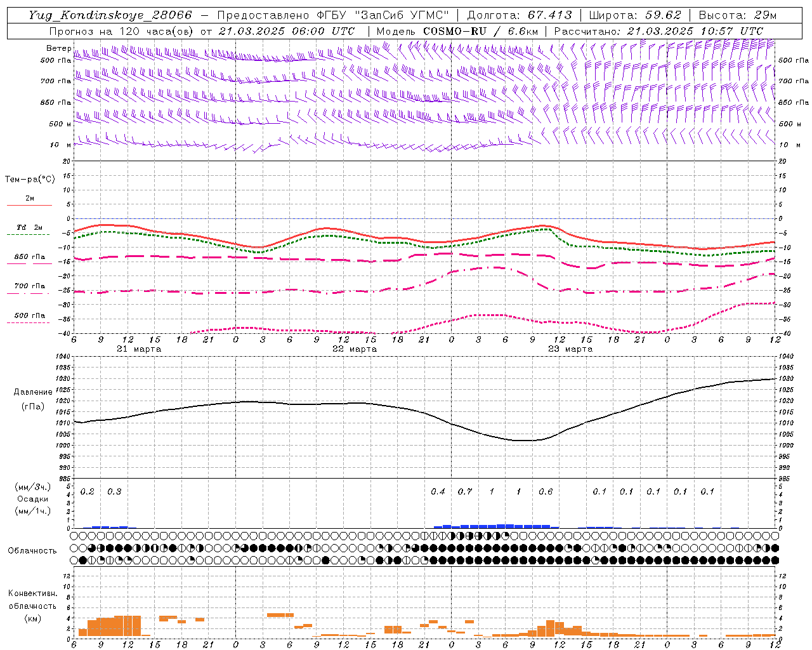The image size is (812, 650).
Task: Click the 2м temperature legend entry
Action: point(30,198)
